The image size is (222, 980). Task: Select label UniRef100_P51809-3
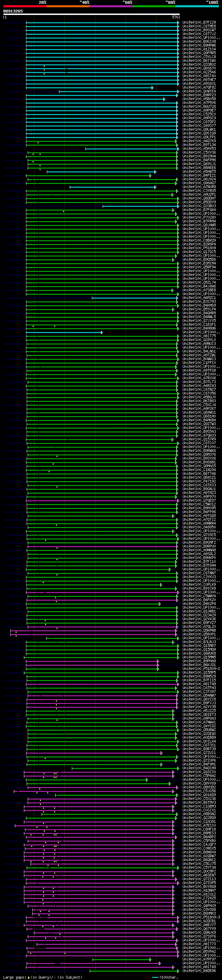point(202,917)
